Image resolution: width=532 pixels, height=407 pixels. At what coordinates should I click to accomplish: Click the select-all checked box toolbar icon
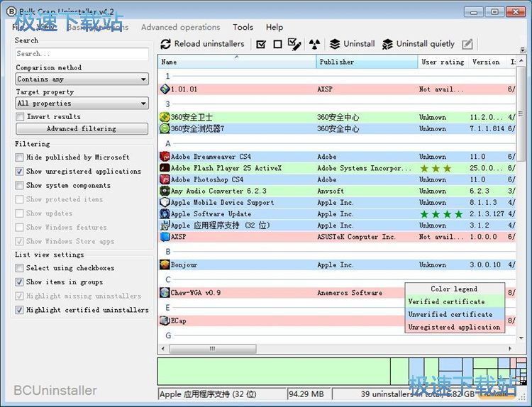[x=261, y=44]
